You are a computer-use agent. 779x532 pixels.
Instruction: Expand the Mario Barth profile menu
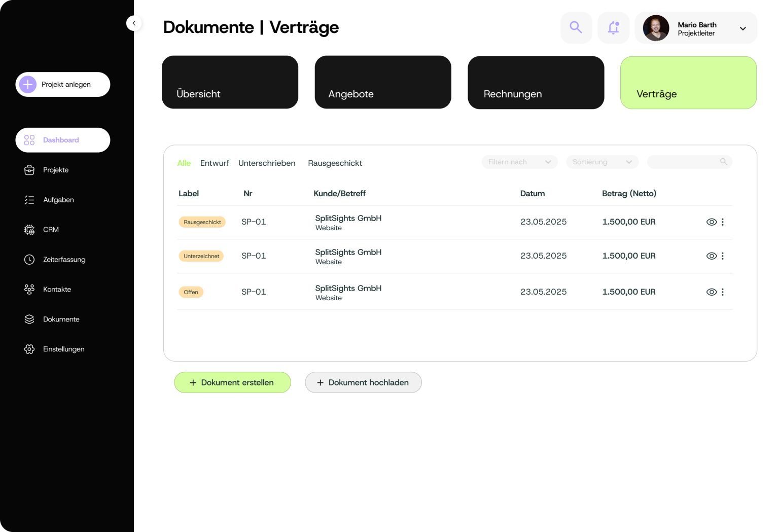tap(742, 28)
